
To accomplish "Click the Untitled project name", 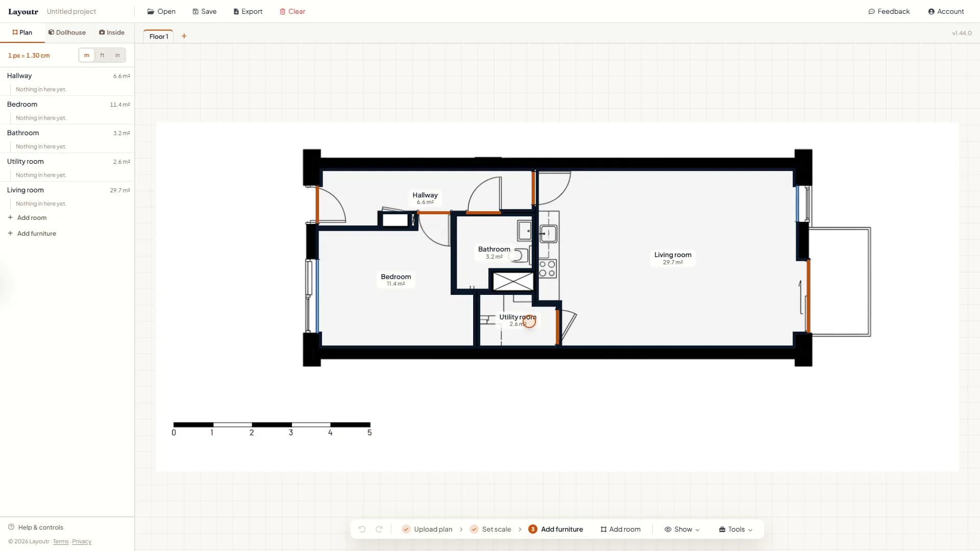I will (71, 11).
